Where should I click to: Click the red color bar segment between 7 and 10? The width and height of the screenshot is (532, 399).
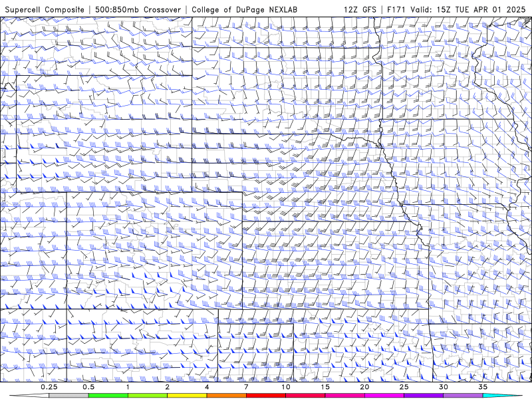coord(266,396)
